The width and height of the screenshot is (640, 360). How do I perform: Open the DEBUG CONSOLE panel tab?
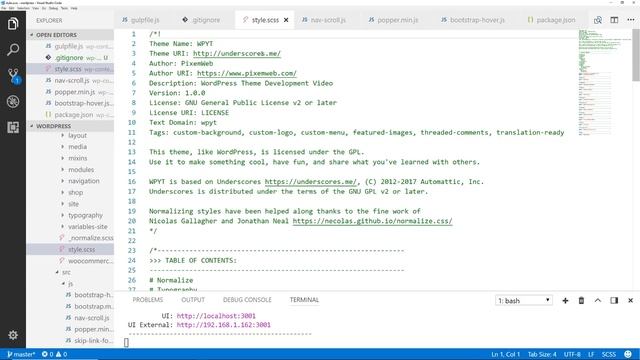[247, 300]
